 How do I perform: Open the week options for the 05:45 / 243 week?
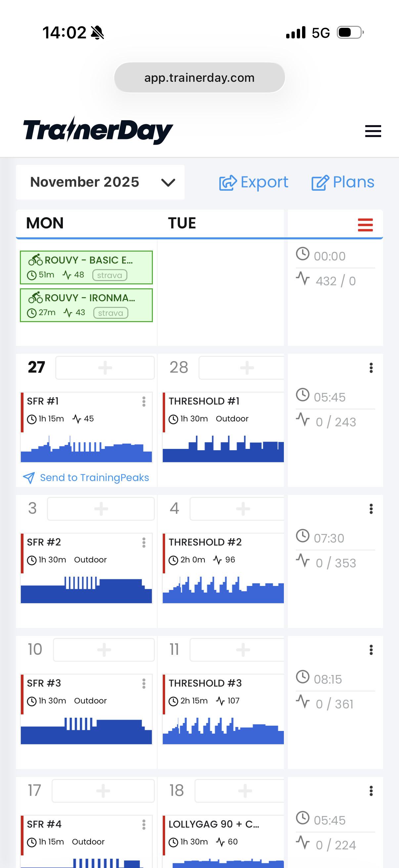click(371, 367)
